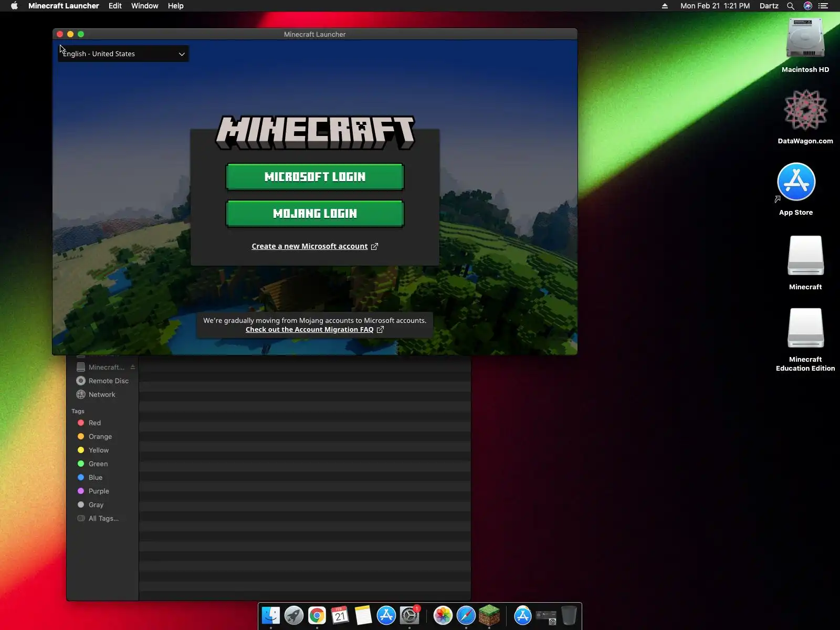This screenshot has width=840, height=630.
Task: Open Notes from the Dock
Action: (363, 615)
